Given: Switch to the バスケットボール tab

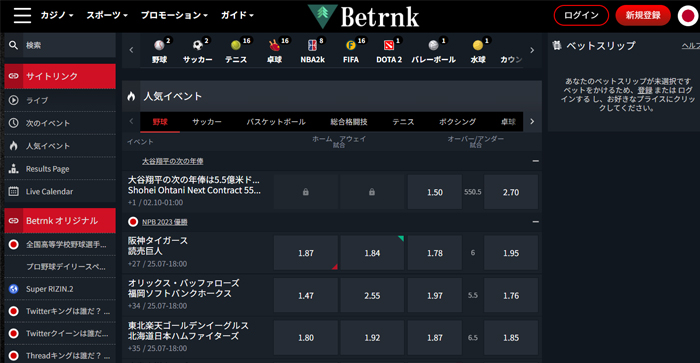Looking at the screenshot, I should click(x=276, y=122).
